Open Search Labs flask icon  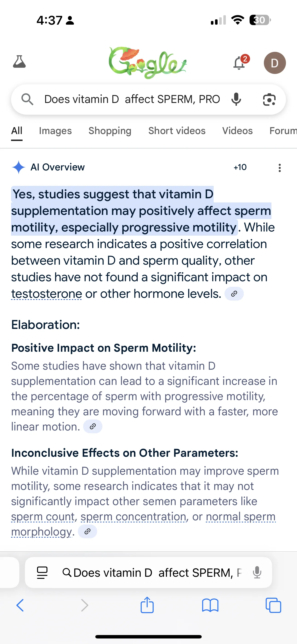(19, 62)
